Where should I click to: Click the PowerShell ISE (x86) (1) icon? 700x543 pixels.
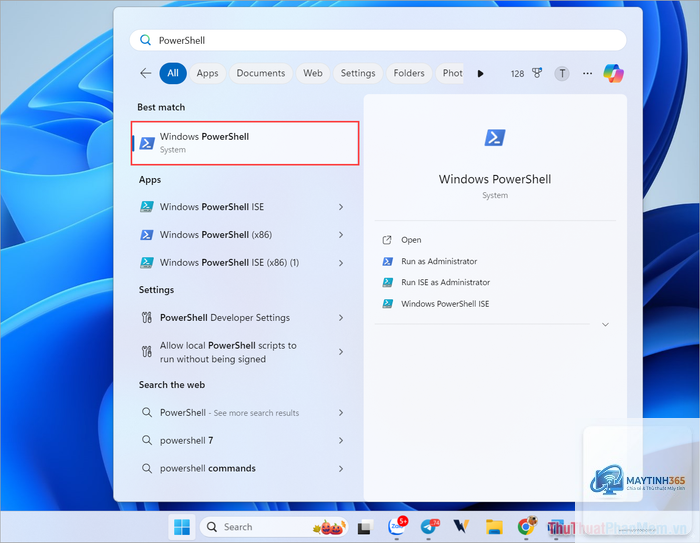(x=147, y=263)
